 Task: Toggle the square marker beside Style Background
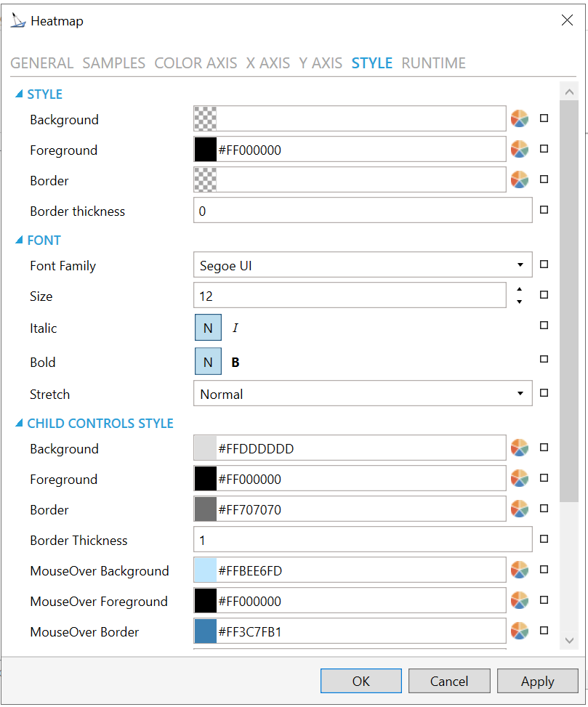(x=544, y=118)
